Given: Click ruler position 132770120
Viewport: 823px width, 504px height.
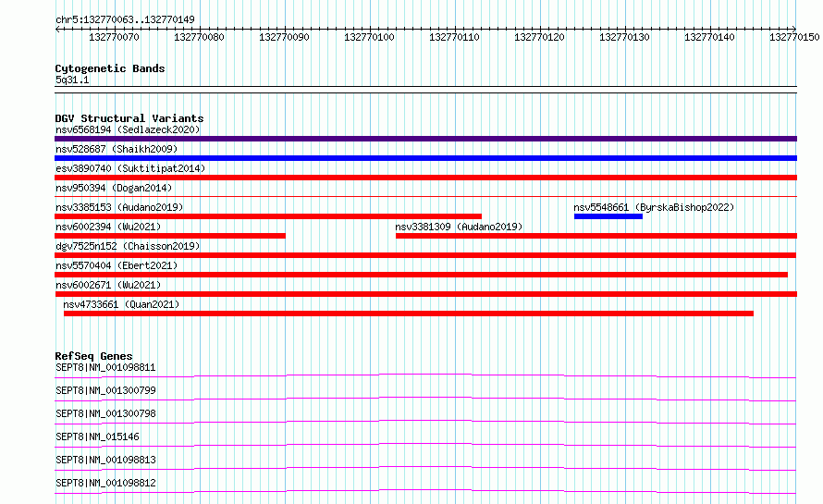Looking at the screenshot, I should [539, 37].
